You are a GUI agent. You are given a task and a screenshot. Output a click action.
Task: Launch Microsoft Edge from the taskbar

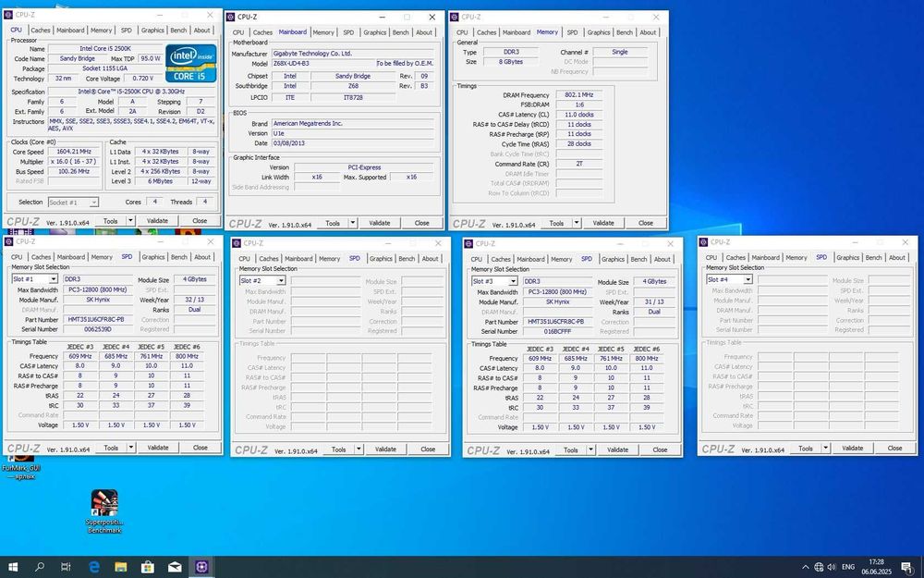(93, 567)
